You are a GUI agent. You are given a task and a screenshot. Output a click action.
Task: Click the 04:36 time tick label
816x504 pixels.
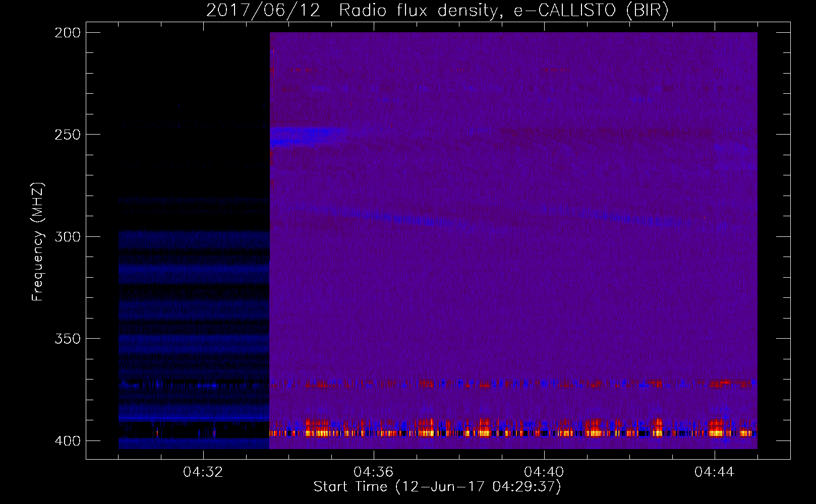coord(374,472)
